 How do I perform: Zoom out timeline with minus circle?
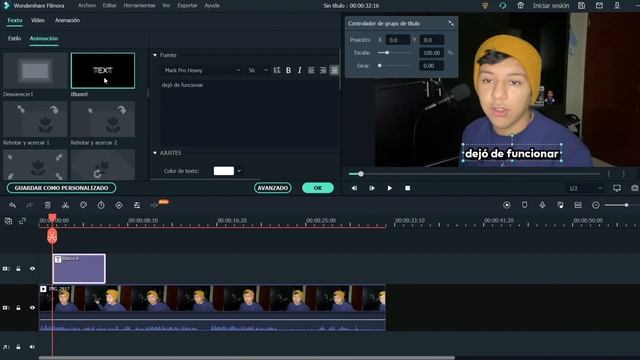coord(596,205)
